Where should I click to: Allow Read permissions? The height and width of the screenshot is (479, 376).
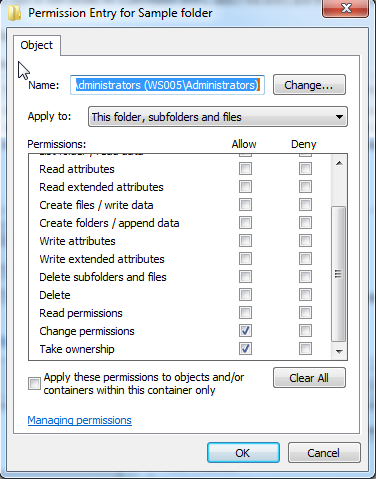pyautogui.click(x=245, y=313)
